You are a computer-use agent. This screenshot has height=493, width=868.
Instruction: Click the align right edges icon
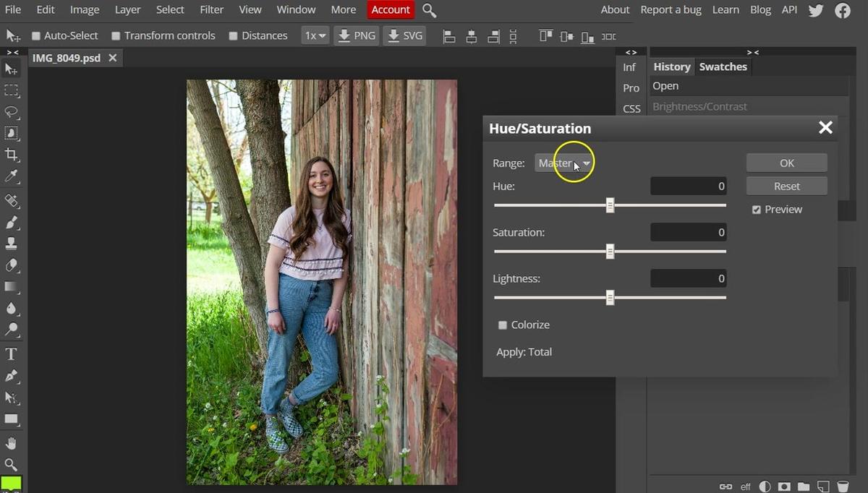tap(493, 36)
